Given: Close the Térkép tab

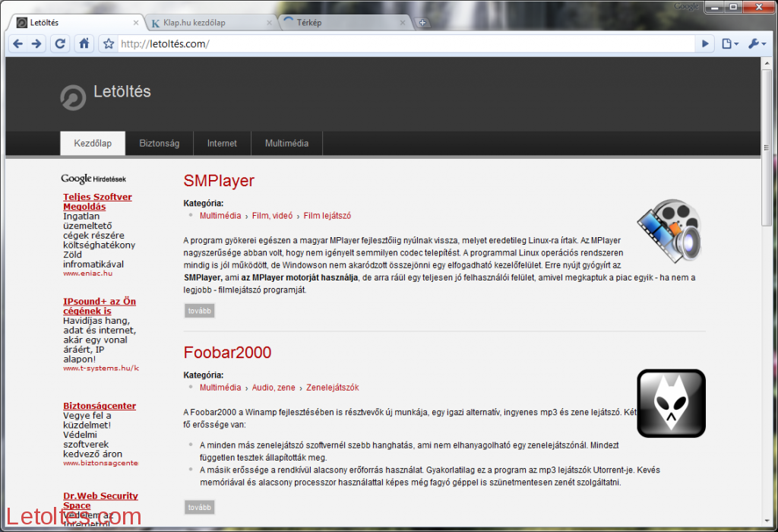Looking at the screenshot, I should [x=403, y=23].
